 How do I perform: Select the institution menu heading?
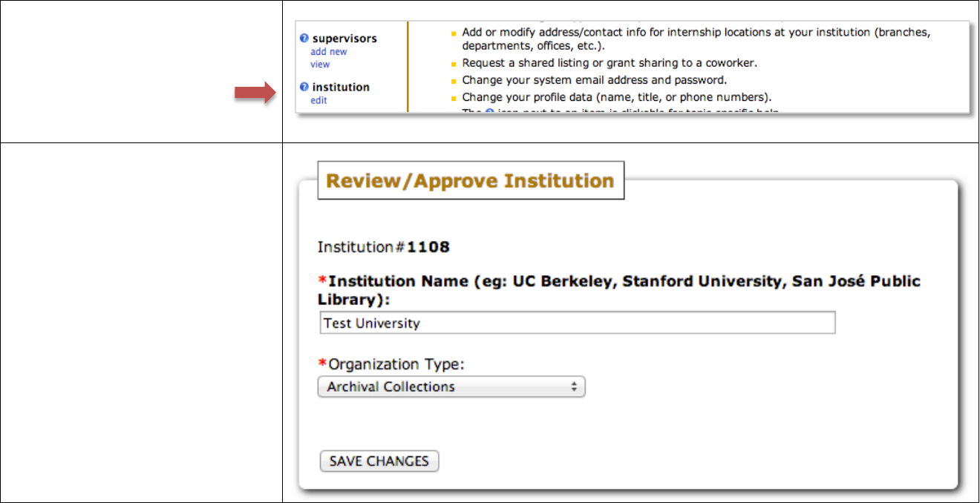341,88
